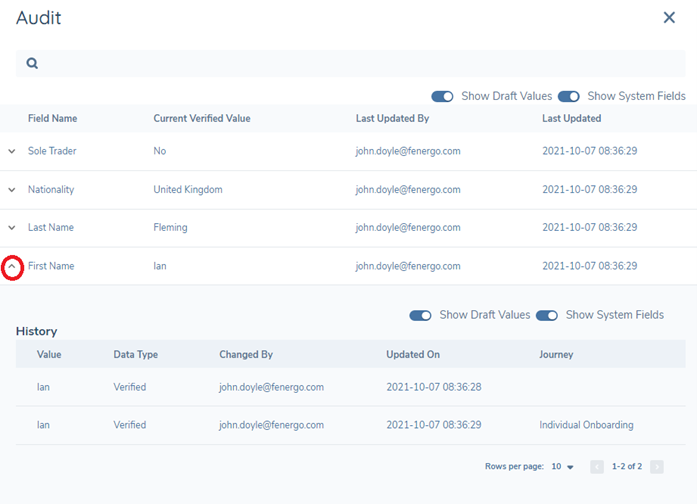Collapse the First Name row
Screen dimensions: 697x504
point(12,267)
